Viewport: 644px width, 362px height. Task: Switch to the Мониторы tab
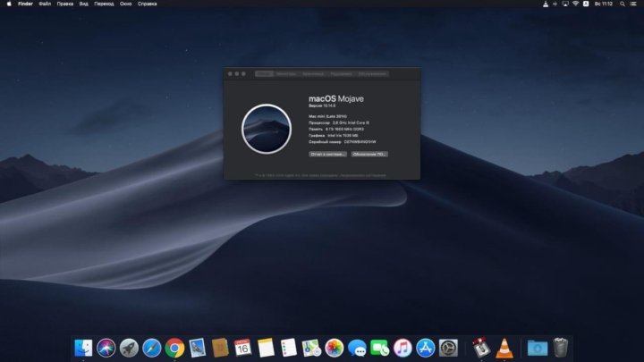pyautogui.click(x=286, y=74)
